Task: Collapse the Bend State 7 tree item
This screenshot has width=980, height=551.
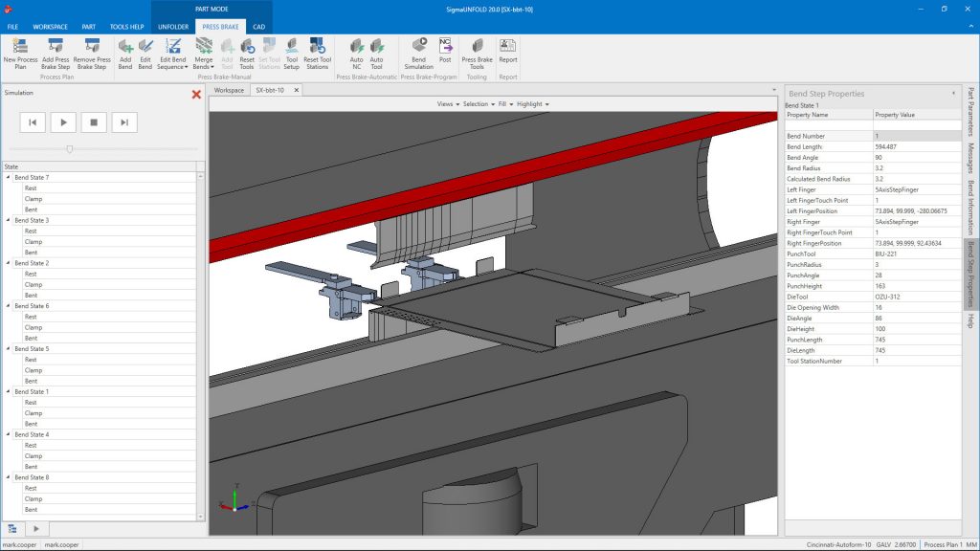Action: point(8,179)
